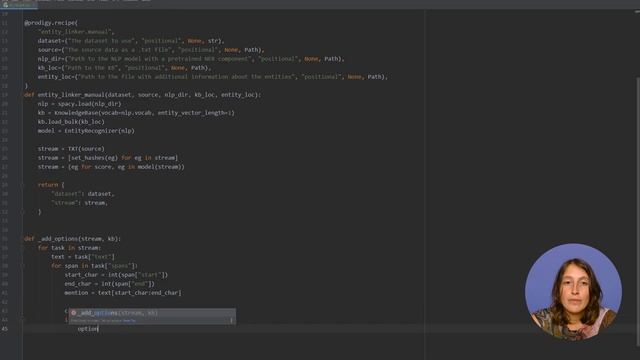Click the stream = TXT(source) line
Viewport: 640px width, 360px height.
coord(71,149)
